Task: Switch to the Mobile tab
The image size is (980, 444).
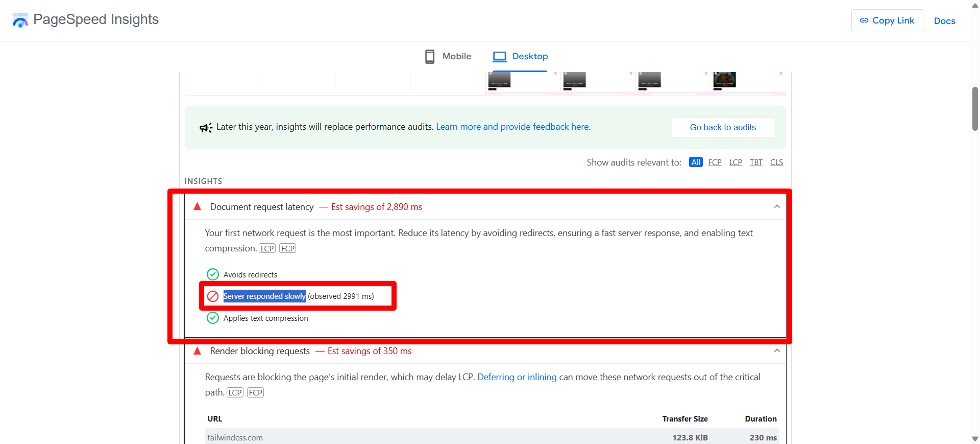Action: (x=448, y=56)
